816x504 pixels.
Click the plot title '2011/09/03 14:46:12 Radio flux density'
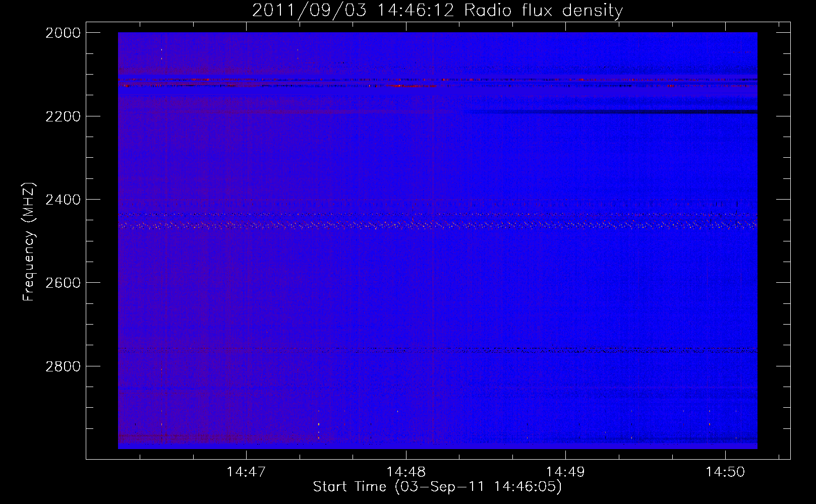tap(437, 10)
